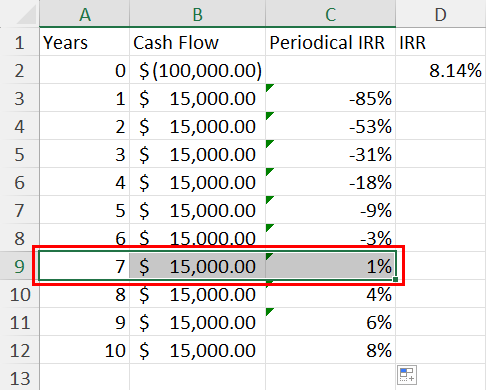Select row 1 header

click(19, 42)
